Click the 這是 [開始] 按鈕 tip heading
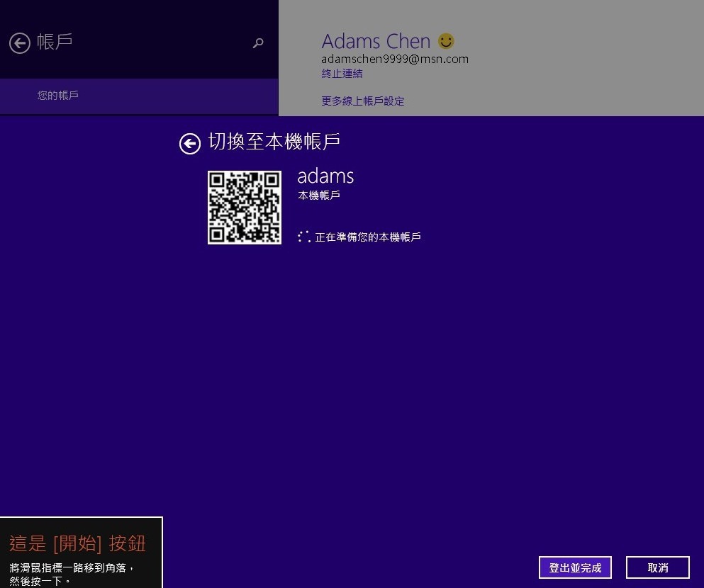 [78, 543]
